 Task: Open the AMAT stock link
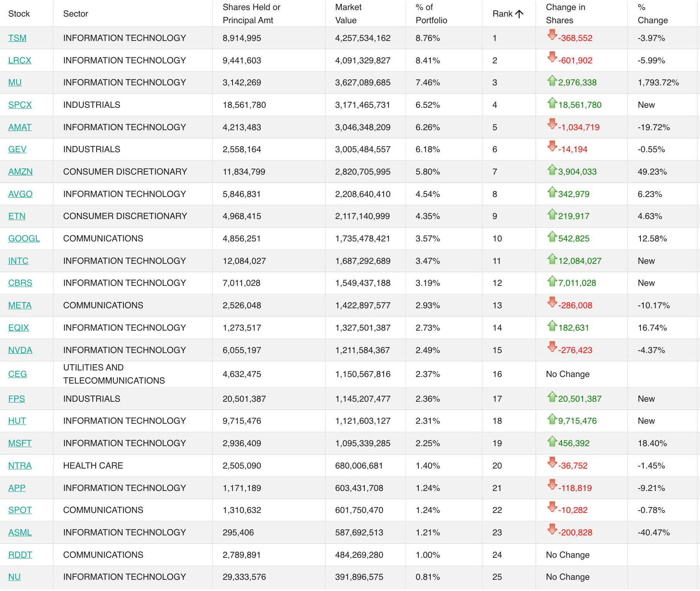(20, 127)
